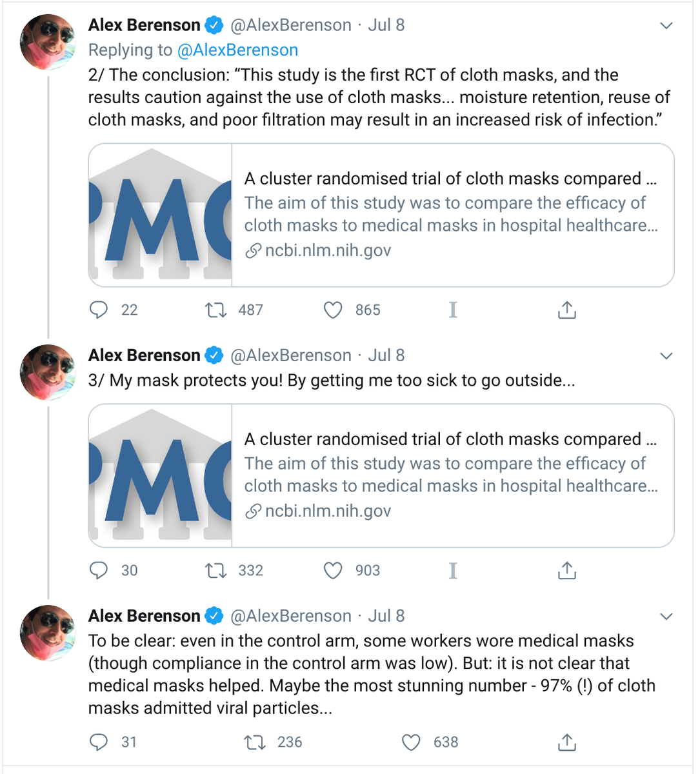700x774 pixels.
Task: Retweet the tweet with 236 retweets
Action: [x=255, y=742]
